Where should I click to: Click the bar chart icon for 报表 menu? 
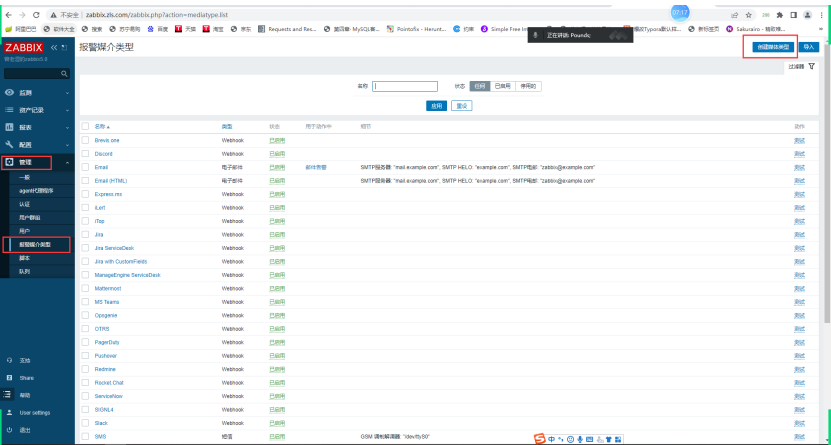(9, 128)
